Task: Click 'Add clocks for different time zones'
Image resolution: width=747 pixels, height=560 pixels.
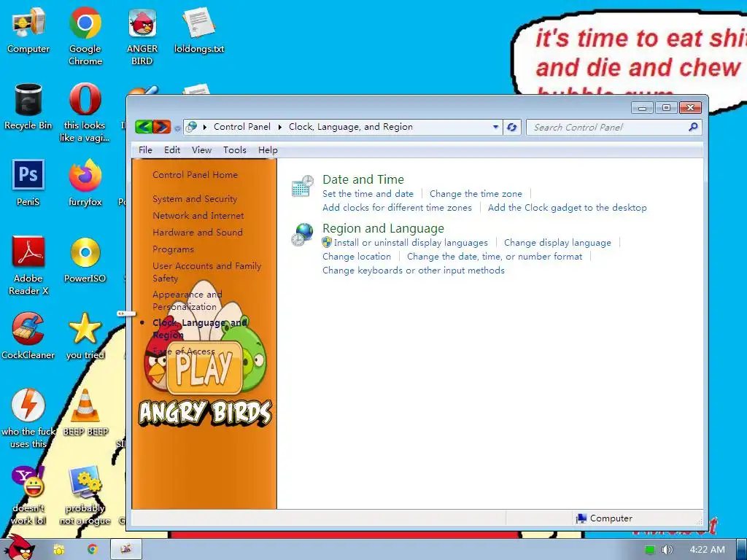Action: click(397, 208)
